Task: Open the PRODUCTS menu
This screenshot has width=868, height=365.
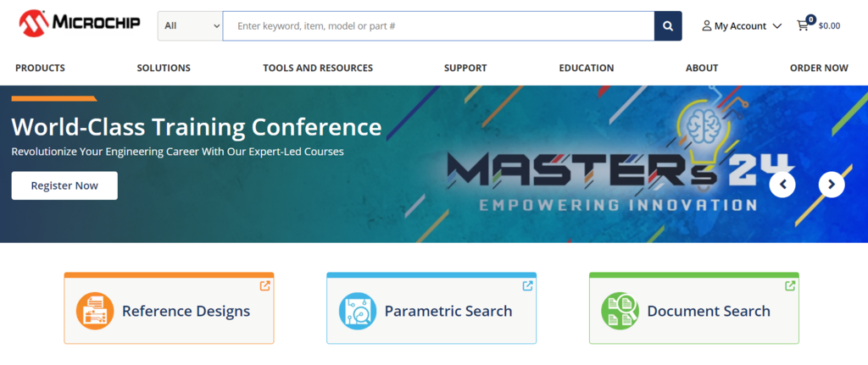Action: click(x=40, y=68)
